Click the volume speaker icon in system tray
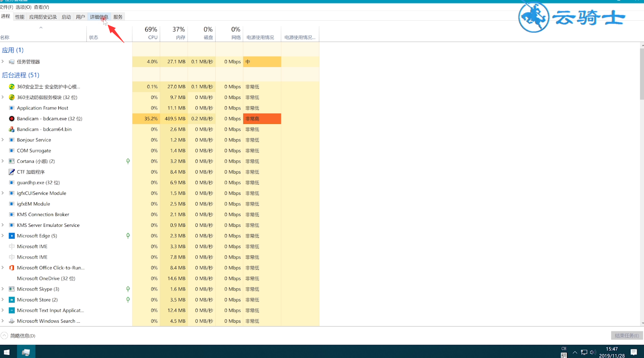The image size is (644, 358). [593, 352]
